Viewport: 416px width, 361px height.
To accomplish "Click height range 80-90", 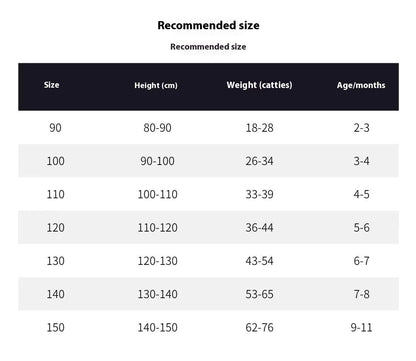I will coord(157,128).
